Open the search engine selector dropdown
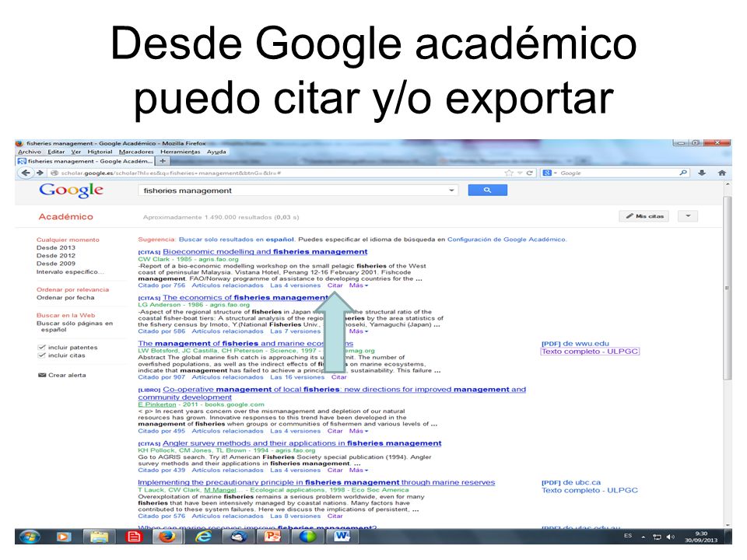This screenshot has height=560, width=747. click(550, 173)
